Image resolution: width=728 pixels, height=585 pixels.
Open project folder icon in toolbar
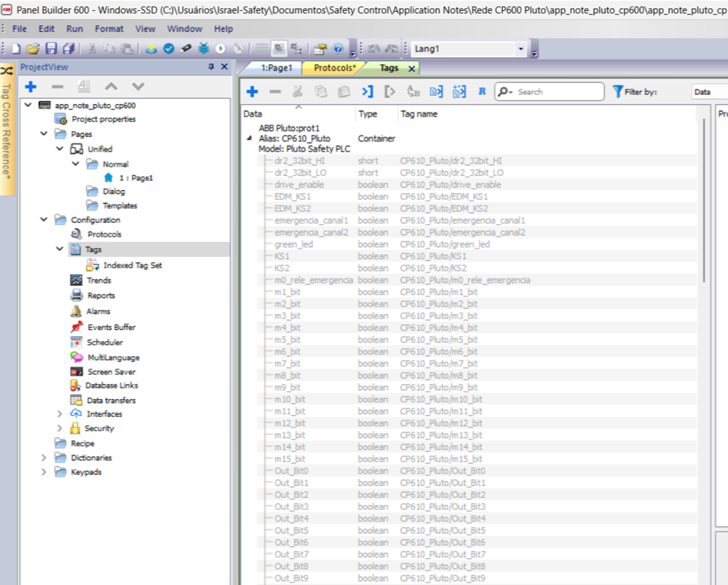point(33,48)
